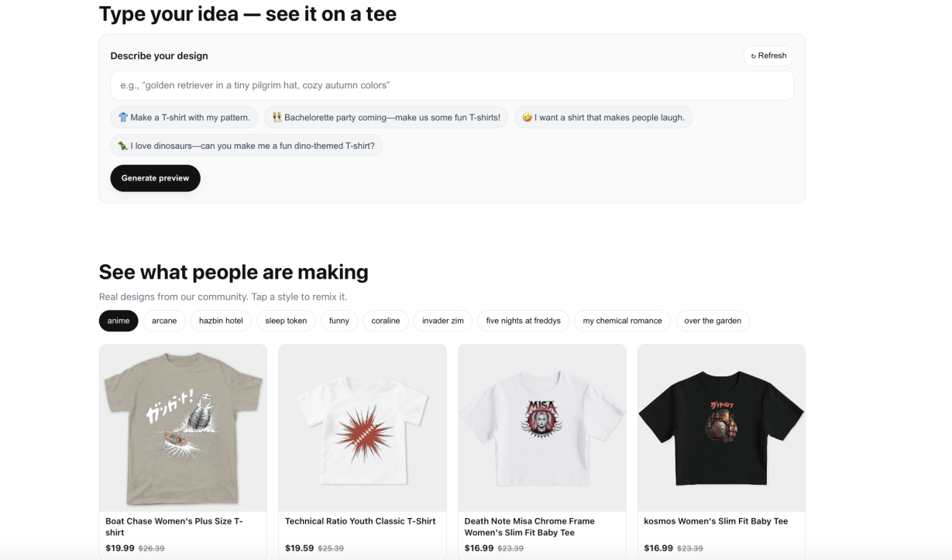Click the Refresh icon button

(768, 55)
